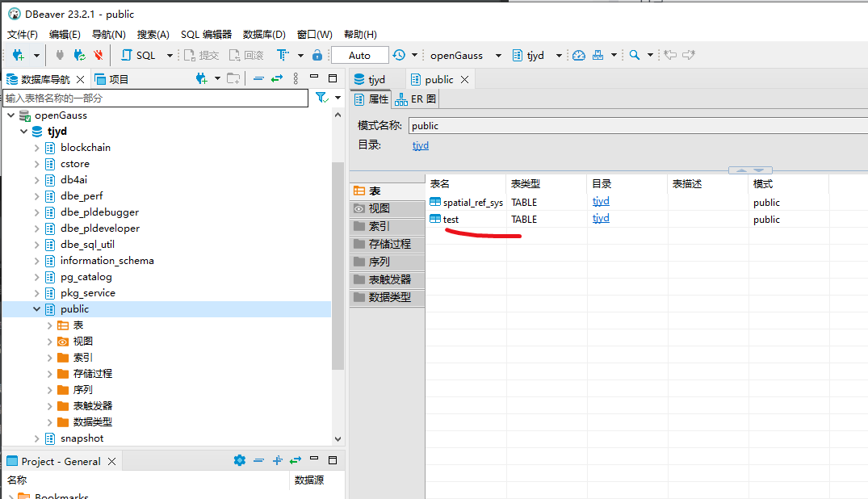Viewport: 868px width, 499px height.
Task: Click the filter icon above the database tree
Action: (321, 97)
